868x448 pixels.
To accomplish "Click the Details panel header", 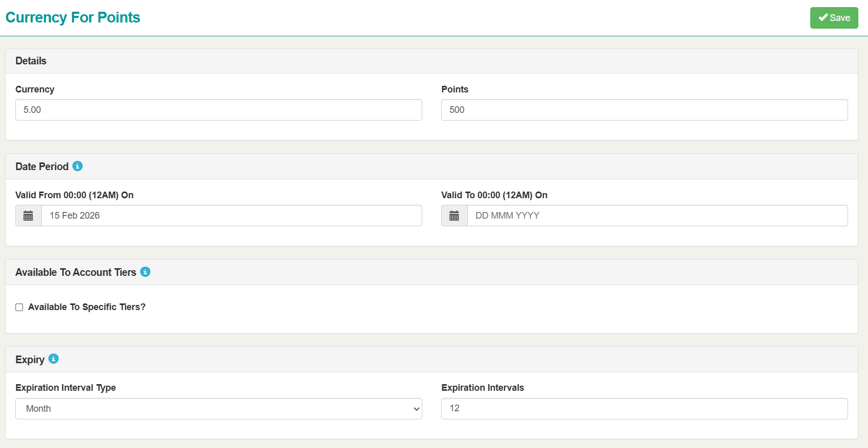I will coord(31,61).
